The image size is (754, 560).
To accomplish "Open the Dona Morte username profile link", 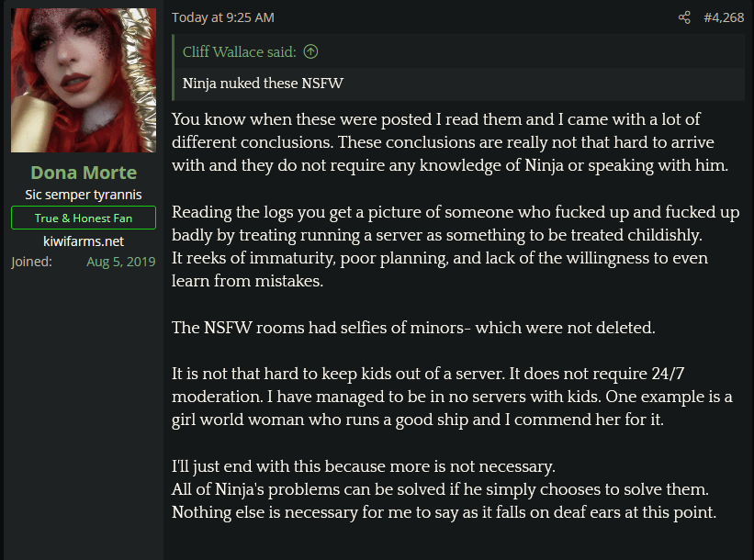I will (84, 173).
